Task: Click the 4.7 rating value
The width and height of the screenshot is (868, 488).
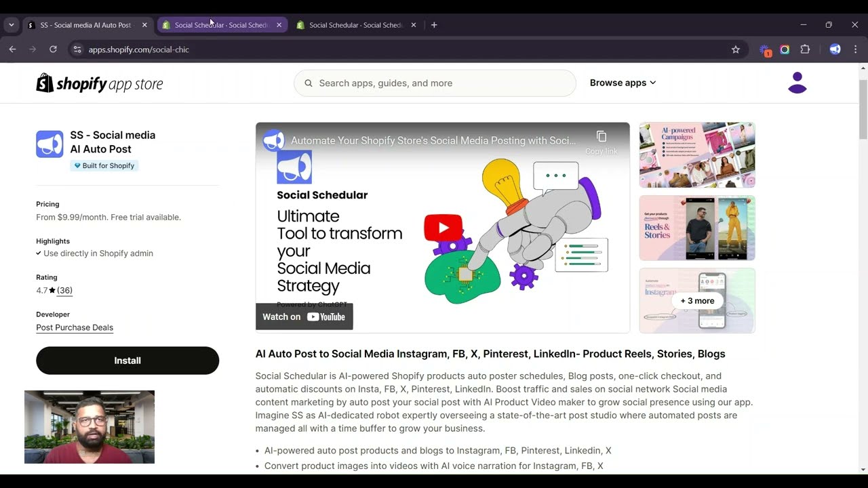Action: [42, 290]
